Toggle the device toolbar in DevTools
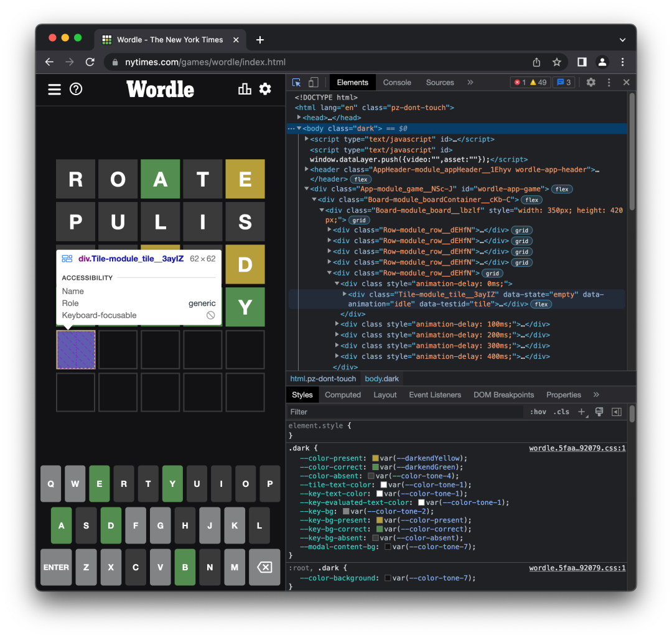 point(314,82)
